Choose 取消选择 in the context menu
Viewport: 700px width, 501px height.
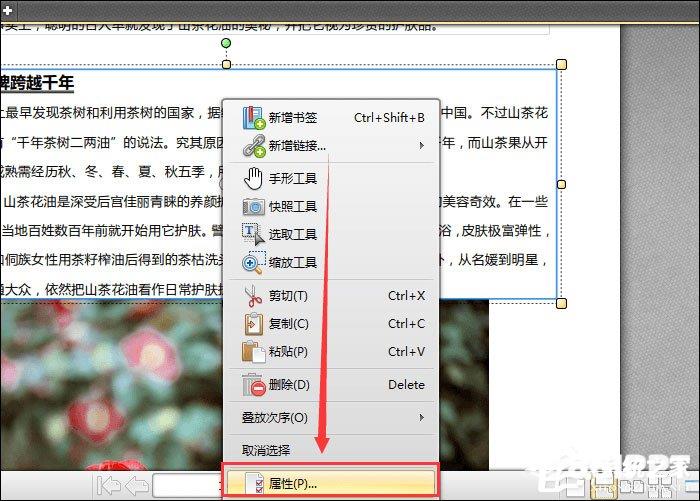pos(331,450)
